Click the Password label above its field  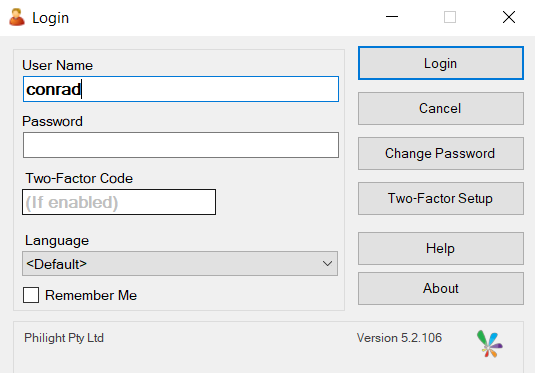point(52,121)
